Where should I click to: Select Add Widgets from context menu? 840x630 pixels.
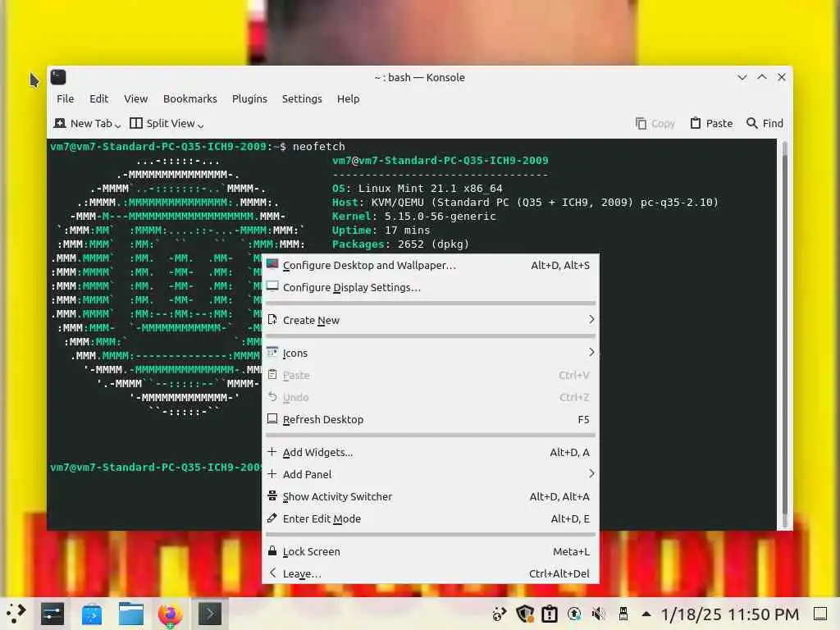click(430, 452)
